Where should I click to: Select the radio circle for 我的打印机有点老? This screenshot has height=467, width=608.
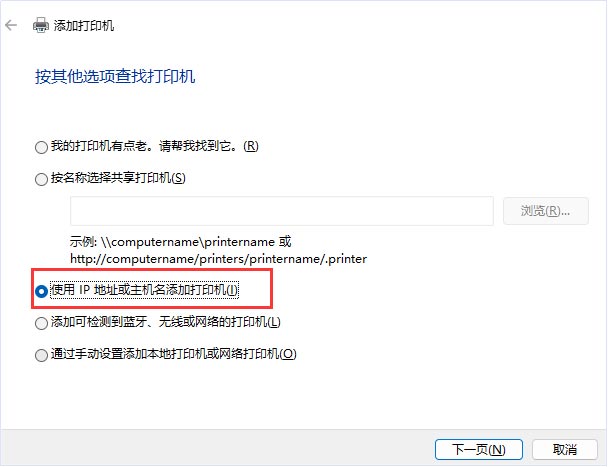(41, 147)
